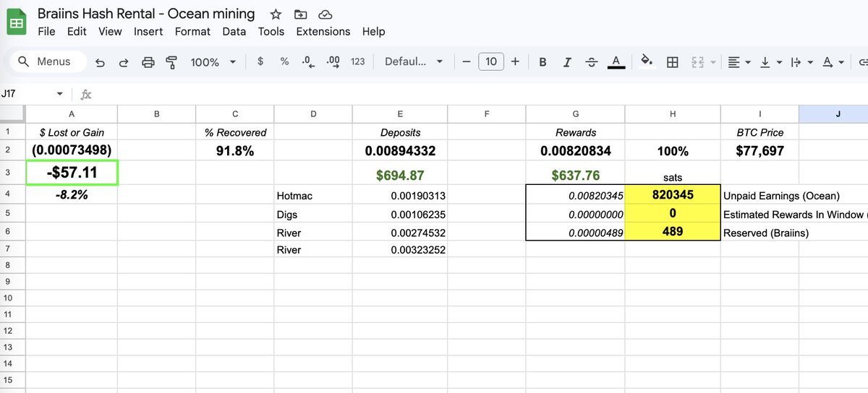Select the Digs deposit label
868x393 pixels.
tap(313, 214)
